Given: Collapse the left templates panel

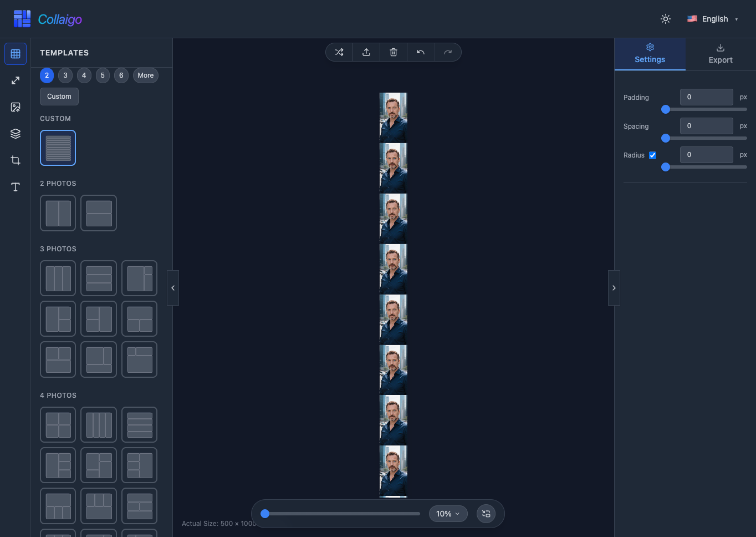Looking at the screenshot, I should (173, 288).
